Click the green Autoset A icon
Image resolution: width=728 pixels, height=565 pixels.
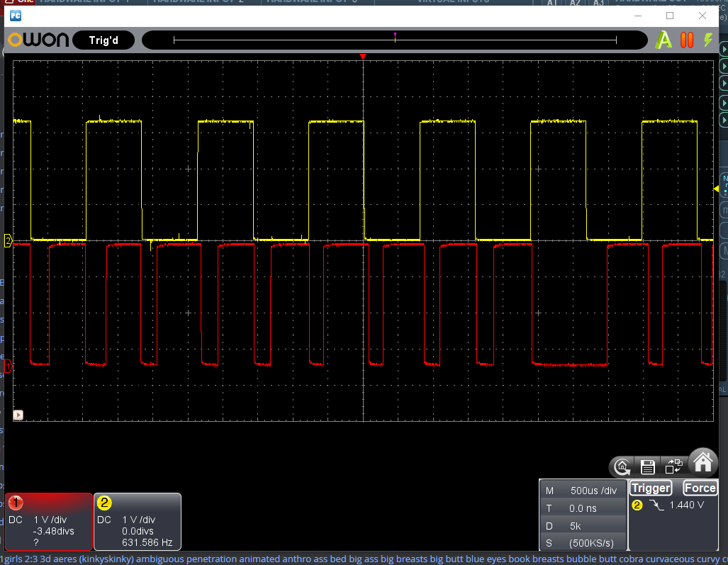pos(663,40)
